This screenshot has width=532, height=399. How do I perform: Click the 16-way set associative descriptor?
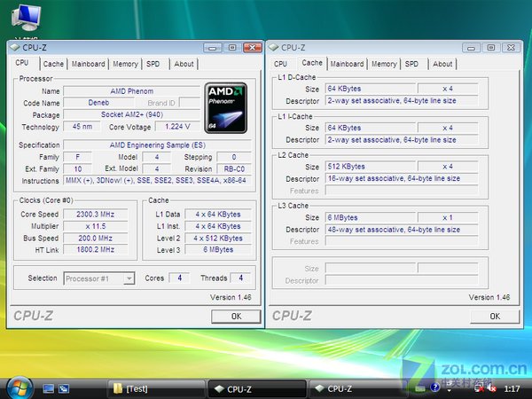pyautogui.click(x=402, y=178)
